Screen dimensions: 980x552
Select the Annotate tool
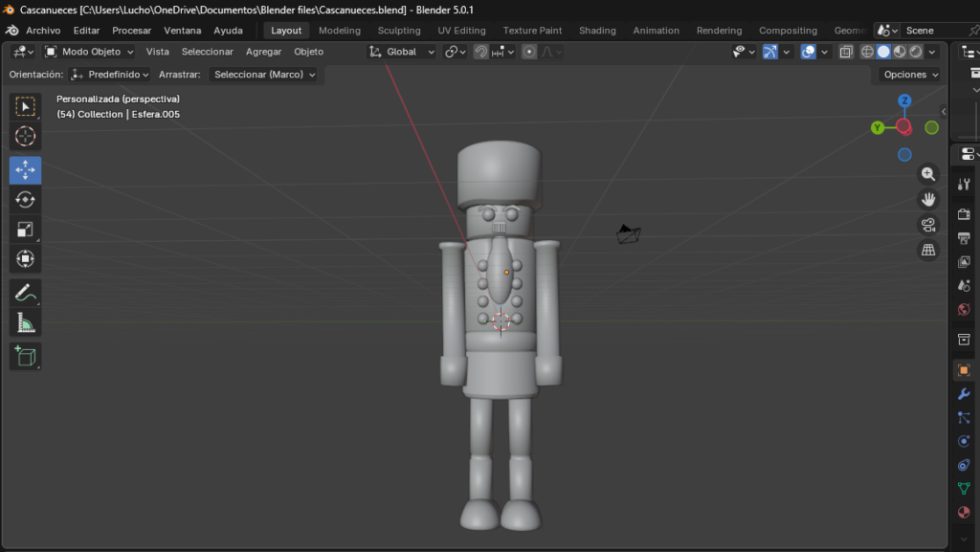click(x=25, y=293)
